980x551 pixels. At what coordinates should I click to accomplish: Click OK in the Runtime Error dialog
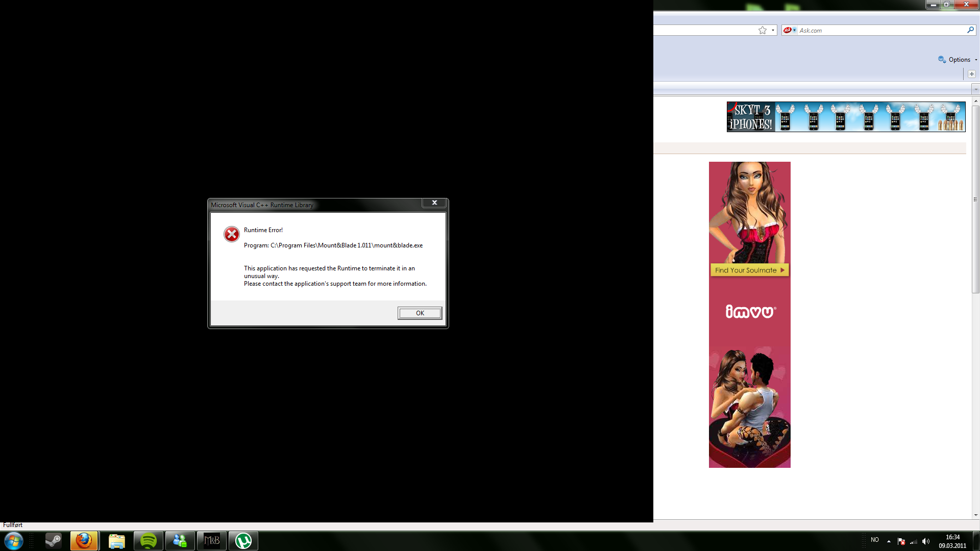(x=420, y=313)
